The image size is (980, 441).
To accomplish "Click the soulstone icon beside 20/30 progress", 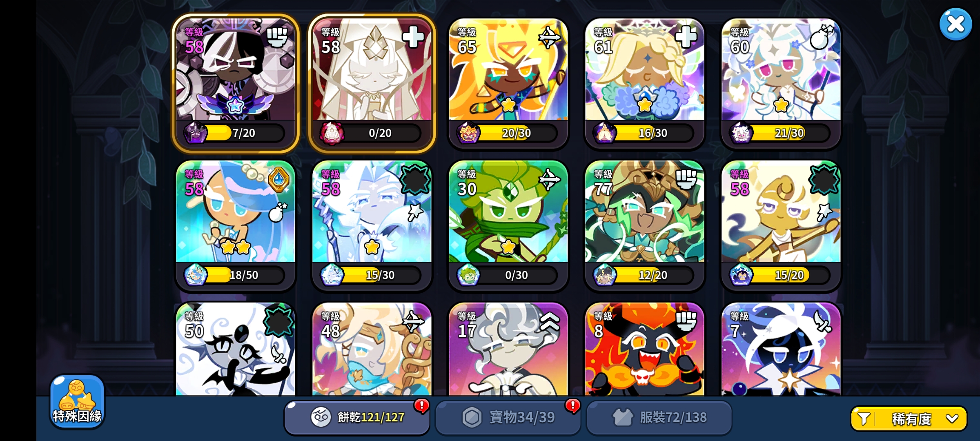I will [468, 133].
